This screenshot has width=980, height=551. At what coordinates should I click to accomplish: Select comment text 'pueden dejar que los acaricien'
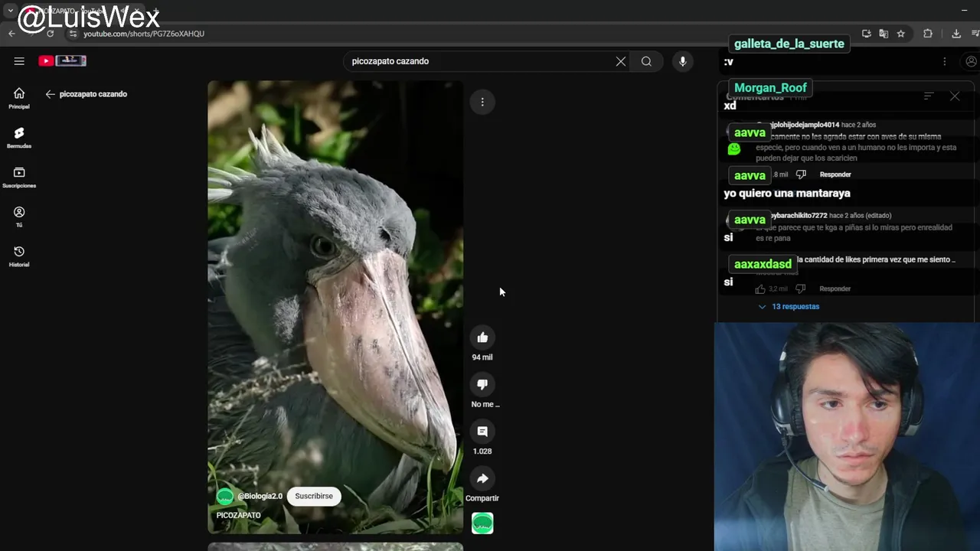(806, 158)
